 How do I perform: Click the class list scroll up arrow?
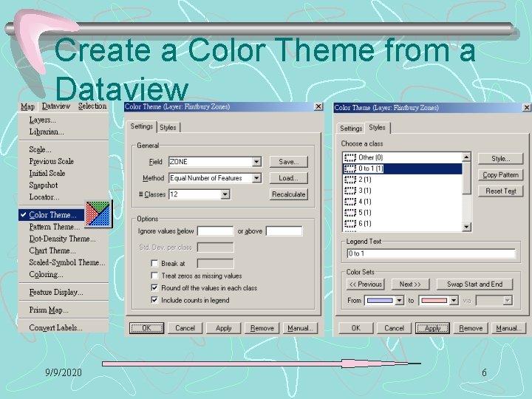pos(467,157)
